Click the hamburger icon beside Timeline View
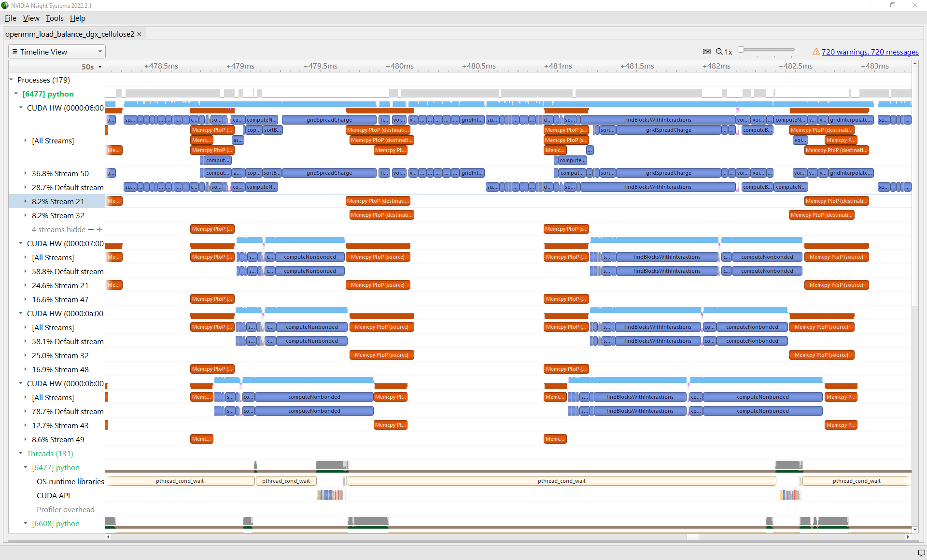 [x=16, y=51]
